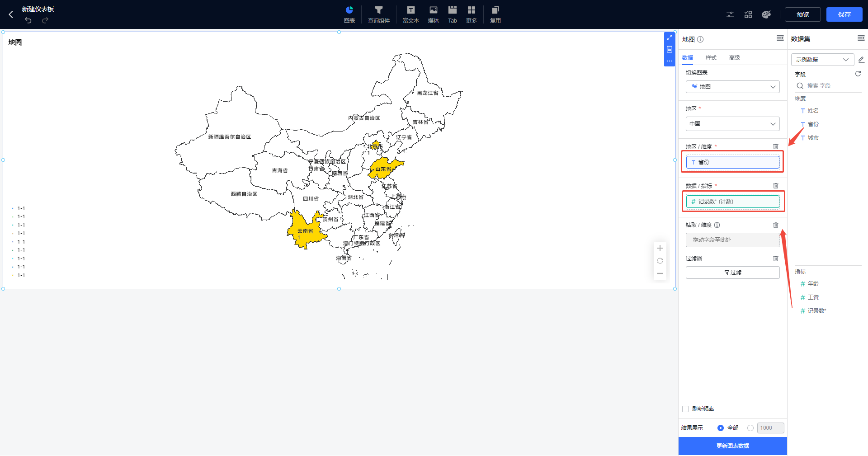Image resolution: width=868 pixels, height=456 pixels.
Task: Click the 新建仪表板 dashboard title
Action: [x=38, y=9]
